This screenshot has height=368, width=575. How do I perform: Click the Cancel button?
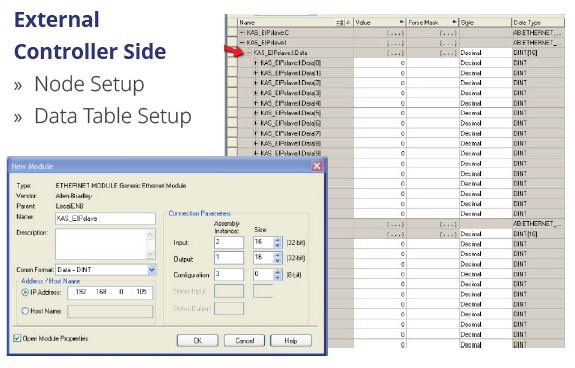(245, 341)
